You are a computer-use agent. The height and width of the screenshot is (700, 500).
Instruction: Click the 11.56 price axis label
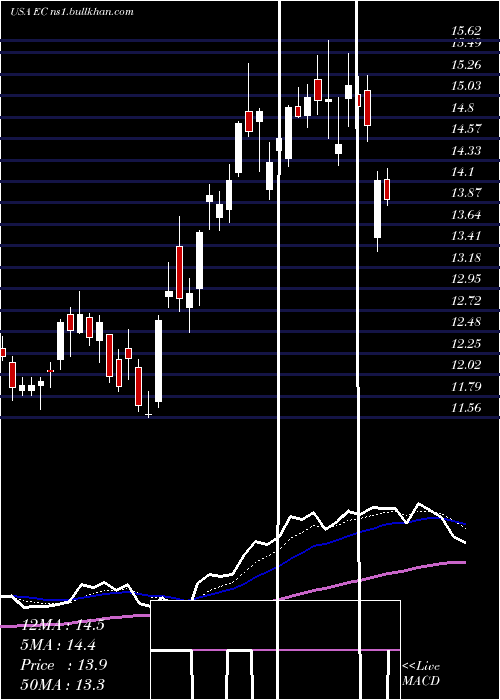coord(466,408)
